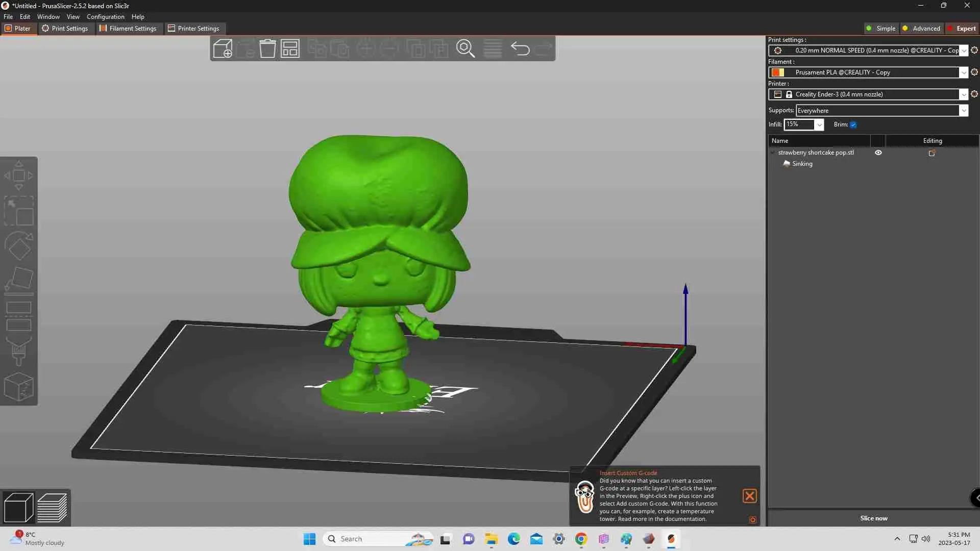Show hidden system tray icons chevron
980x551 pixels.
897,539
